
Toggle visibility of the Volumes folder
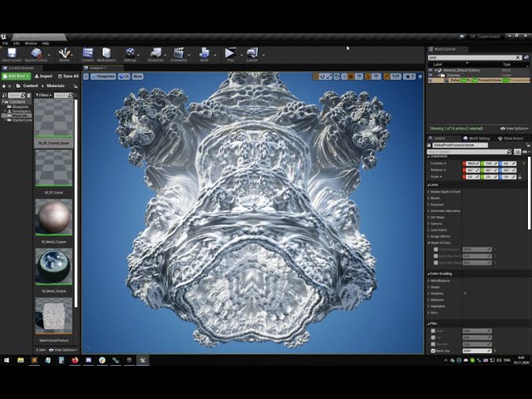tap(431, 76)
